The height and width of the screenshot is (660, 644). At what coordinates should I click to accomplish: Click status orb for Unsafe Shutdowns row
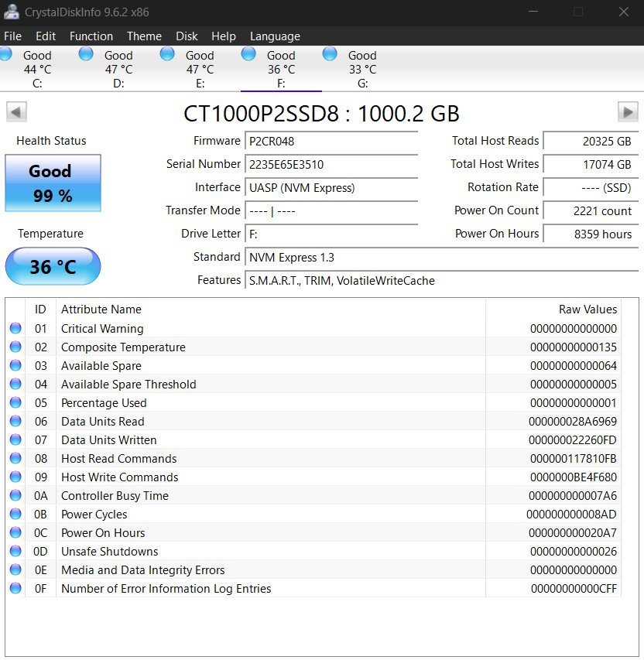[15, 551]
